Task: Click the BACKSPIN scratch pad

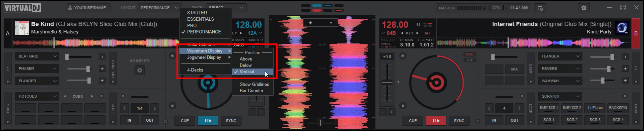Action: 618,108
